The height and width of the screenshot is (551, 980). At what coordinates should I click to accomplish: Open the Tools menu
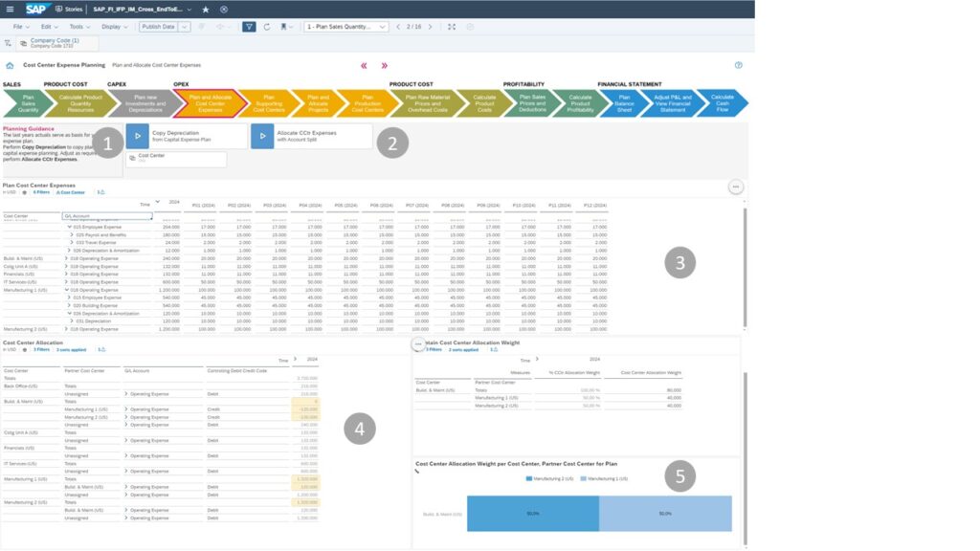coord(78,27)
